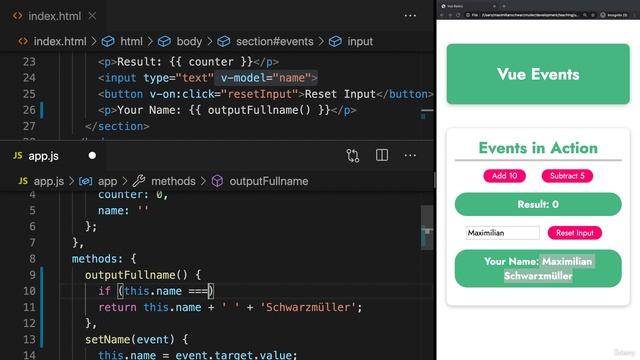Close the index.html editor tab

[x=92, y=16]
